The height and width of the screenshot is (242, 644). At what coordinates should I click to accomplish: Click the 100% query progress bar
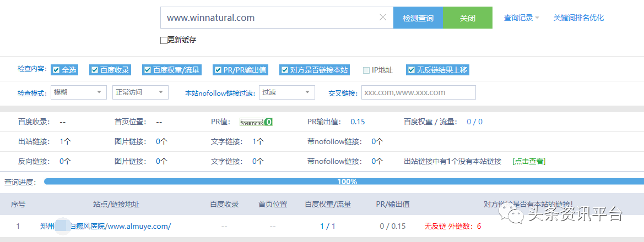(x=346, y=182)
